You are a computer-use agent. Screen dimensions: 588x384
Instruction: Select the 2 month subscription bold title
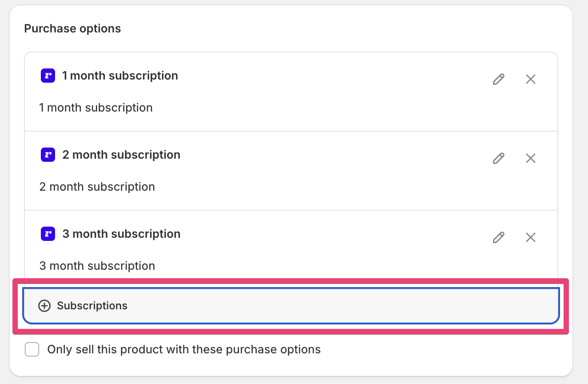[x=121, y=155]
